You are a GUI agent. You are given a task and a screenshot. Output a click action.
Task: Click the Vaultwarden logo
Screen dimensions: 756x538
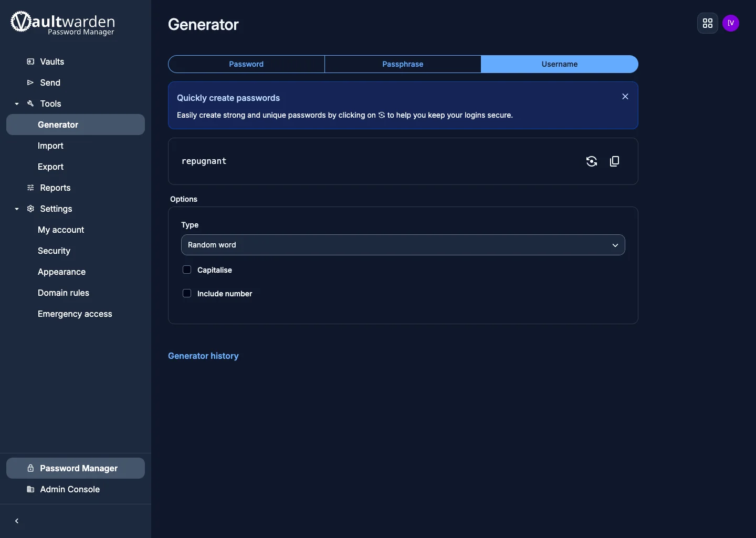62,24
